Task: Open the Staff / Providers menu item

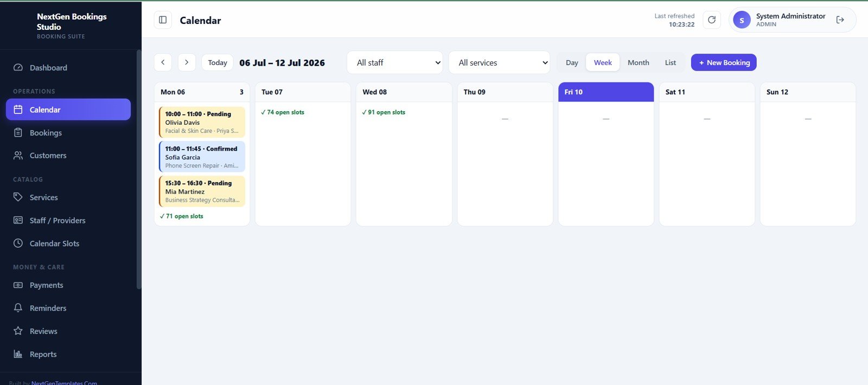Action: point(68,221)
